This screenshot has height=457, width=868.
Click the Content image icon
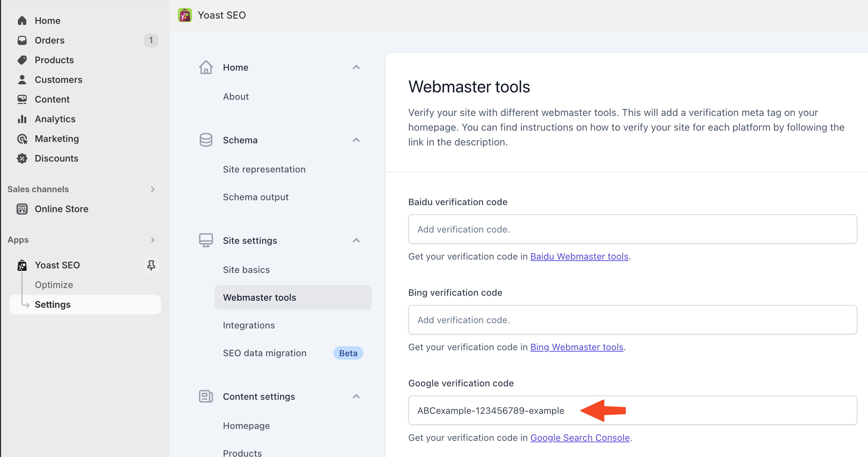(x=22, y=99)
